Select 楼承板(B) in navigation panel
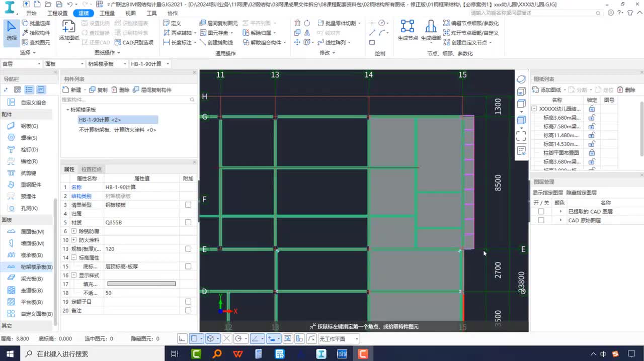The height and width of the screenshot is (361, 644). coord(27,255)
